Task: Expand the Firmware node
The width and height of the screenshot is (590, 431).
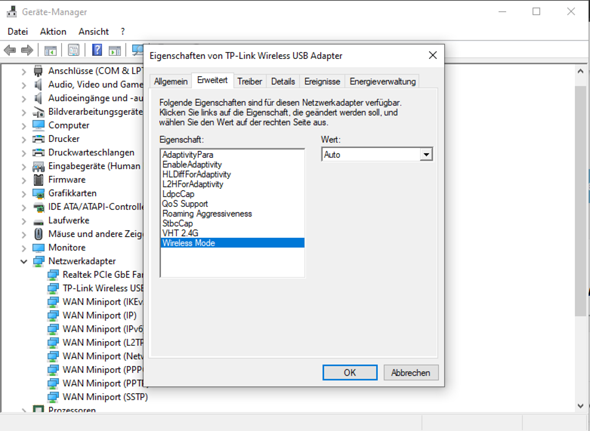Action: [24, 180]
